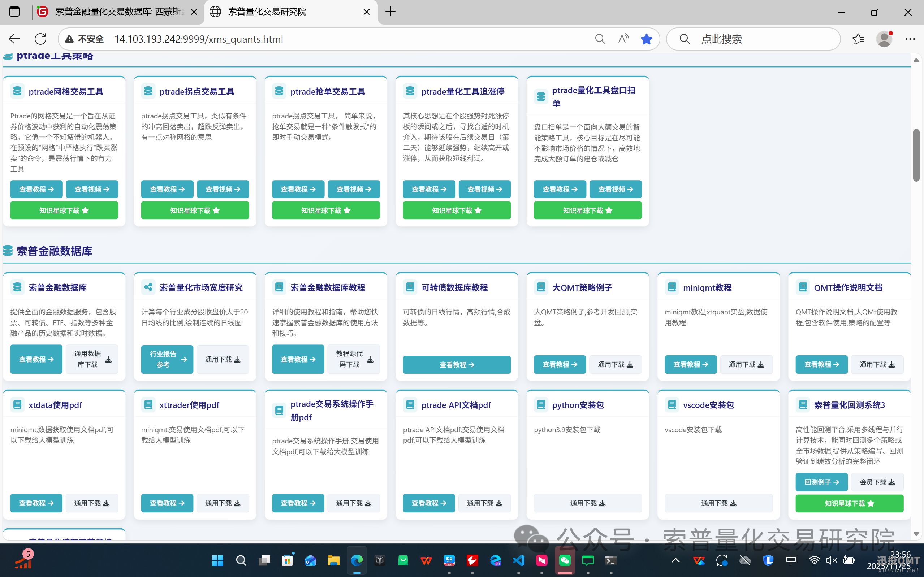Open the three-dot settings menu
924x577 pixels.
910,39
